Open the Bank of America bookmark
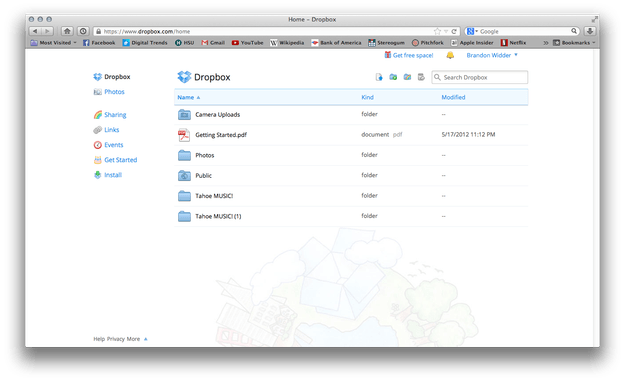This screenshot has width=625, height=382. click(336, 43)
